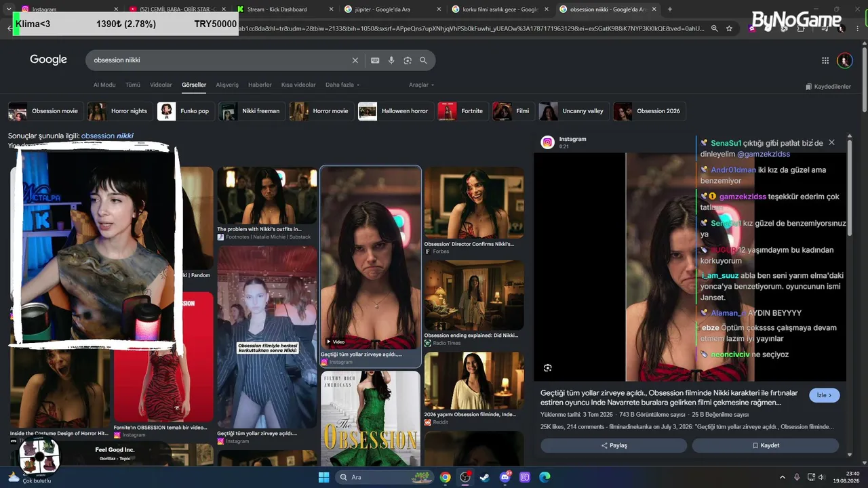Open the OBS icon in the taskbar
The height and width of the screenshot is (488, 868).
pyautogui.click(x=465, y=477)
